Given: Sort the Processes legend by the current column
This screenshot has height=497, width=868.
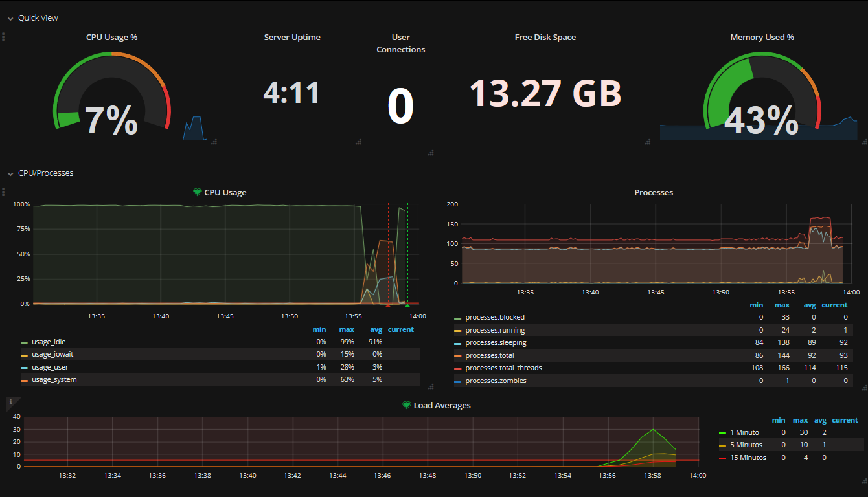Looking at the screenshot, I should click(x=834, y=305).
